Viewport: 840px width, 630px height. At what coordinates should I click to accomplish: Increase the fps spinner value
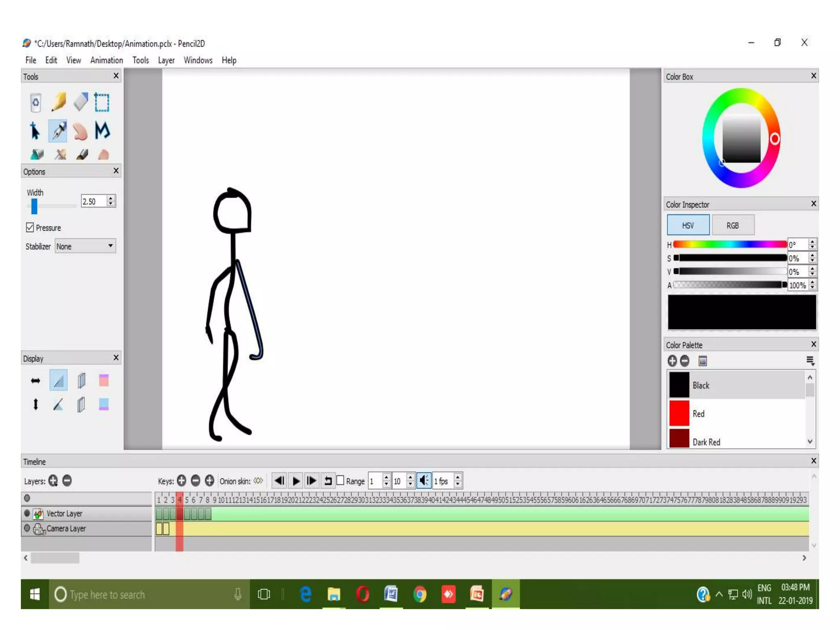click(458, 477)
